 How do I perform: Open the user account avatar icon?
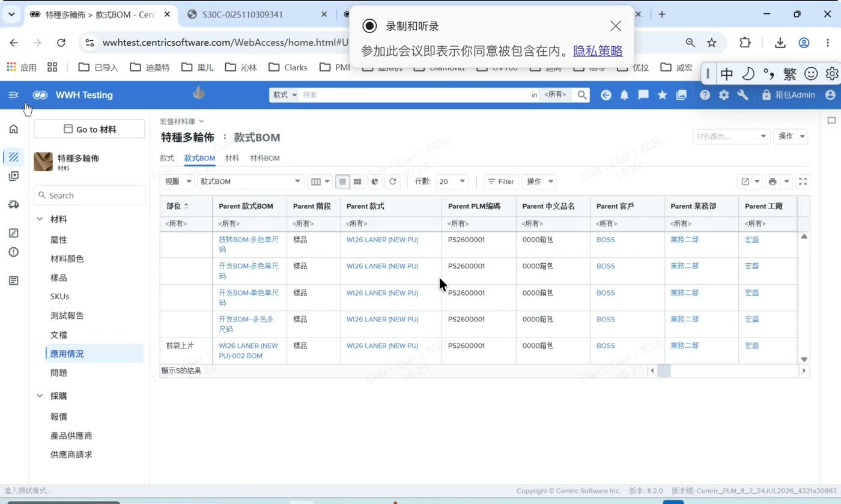830,95
